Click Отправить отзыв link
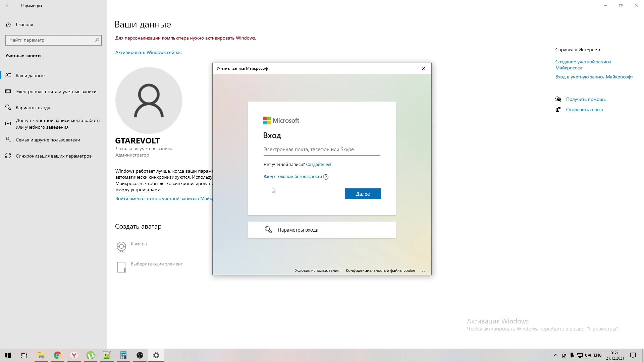Viewport: 644px width, 362px height. (x=584, y=110)
